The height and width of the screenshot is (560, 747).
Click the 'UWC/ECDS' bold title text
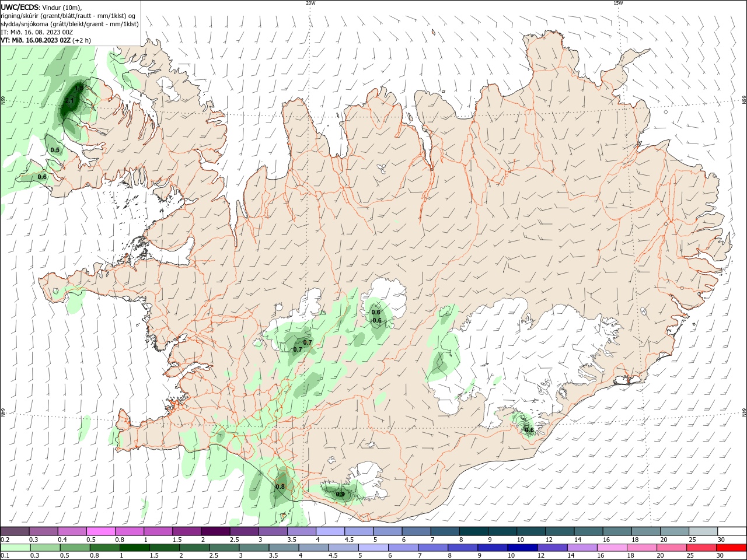pos(19,7)
